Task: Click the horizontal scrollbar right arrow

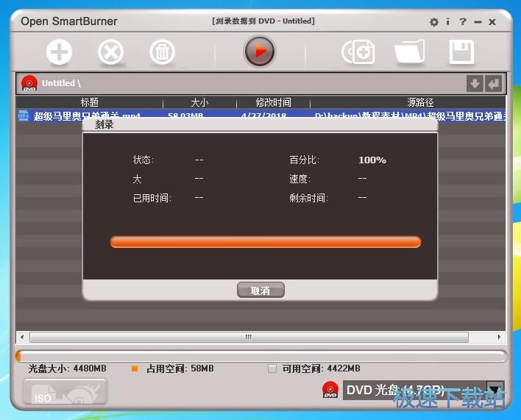Action: (499, 337)
